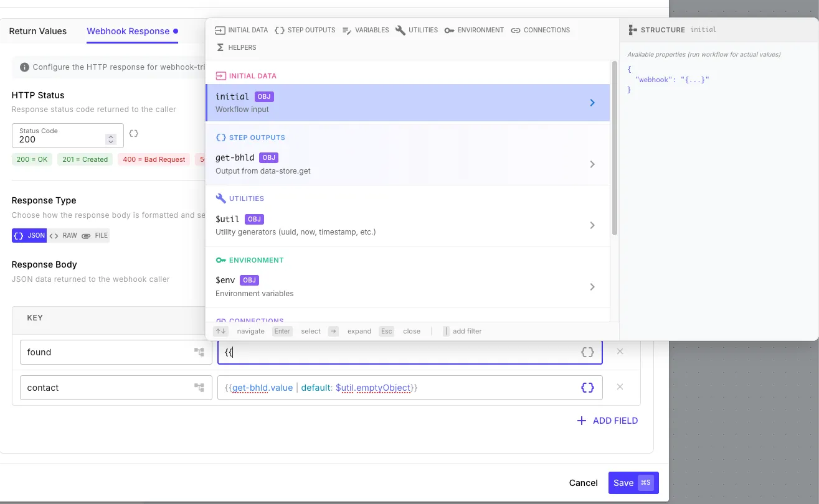
Task: Expand the $env environment variables entry
Action: pos(592,286)
